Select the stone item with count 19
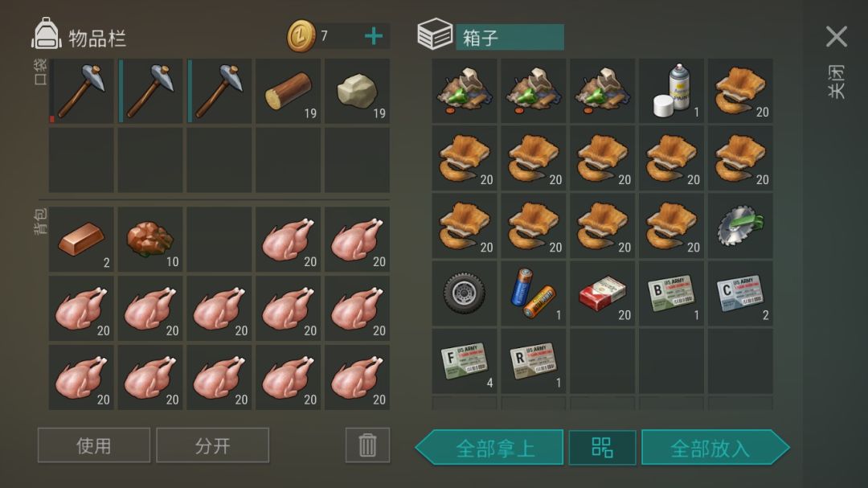The width and height of the screenshot is (868, 488). coord(357,92)
